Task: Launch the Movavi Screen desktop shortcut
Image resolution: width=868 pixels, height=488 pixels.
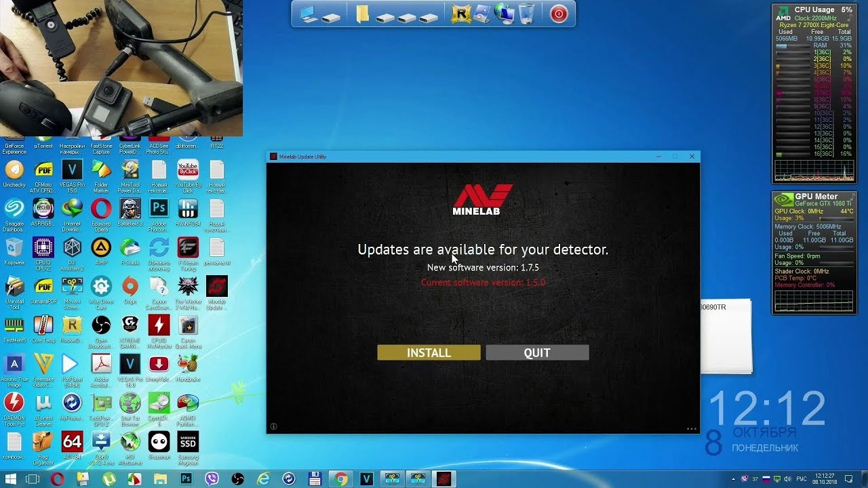Action: [72, 291]
